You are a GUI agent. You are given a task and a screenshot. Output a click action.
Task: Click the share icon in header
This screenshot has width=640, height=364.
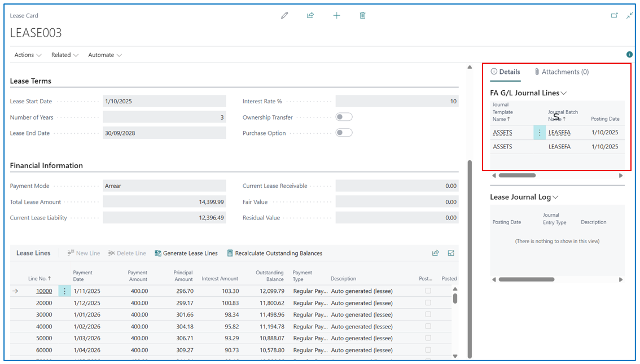tap(310, 15)
